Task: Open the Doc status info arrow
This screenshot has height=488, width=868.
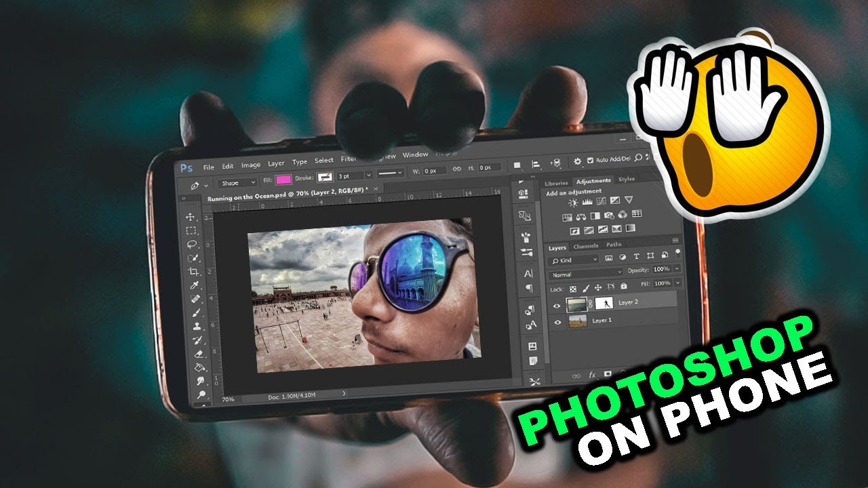Action: tap(344, 393)
